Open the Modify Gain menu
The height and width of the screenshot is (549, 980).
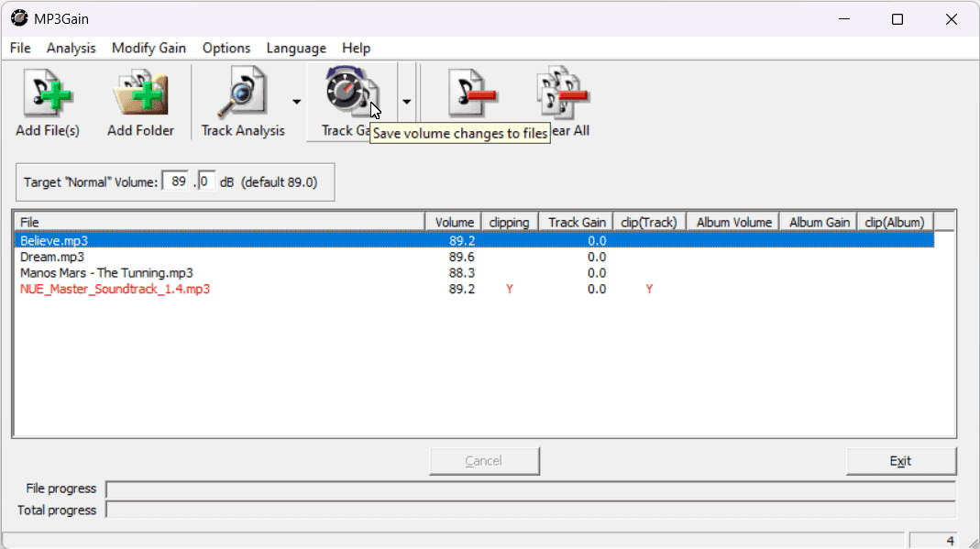coord(149,48)
